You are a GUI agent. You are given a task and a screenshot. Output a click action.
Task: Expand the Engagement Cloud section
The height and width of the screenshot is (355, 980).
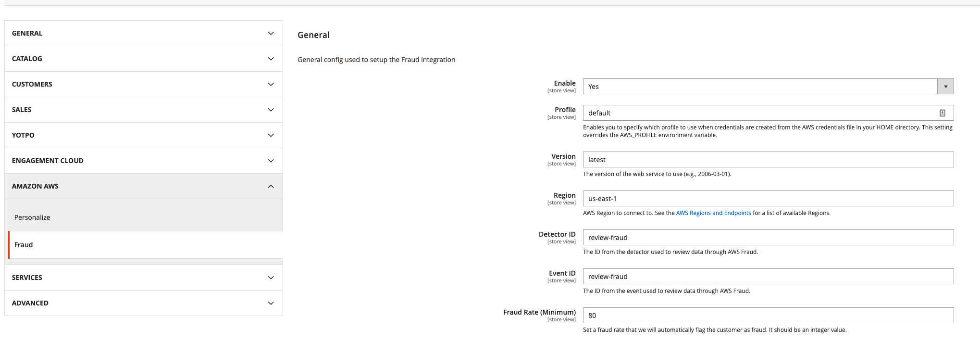click(x=143, y=161)
